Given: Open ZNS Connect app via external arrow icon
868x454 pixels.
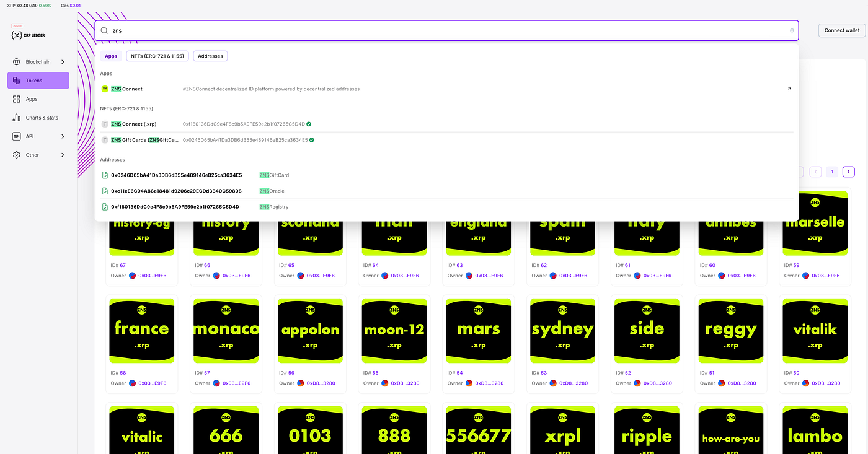Looking at the screenshot, I should coord(789,89).
